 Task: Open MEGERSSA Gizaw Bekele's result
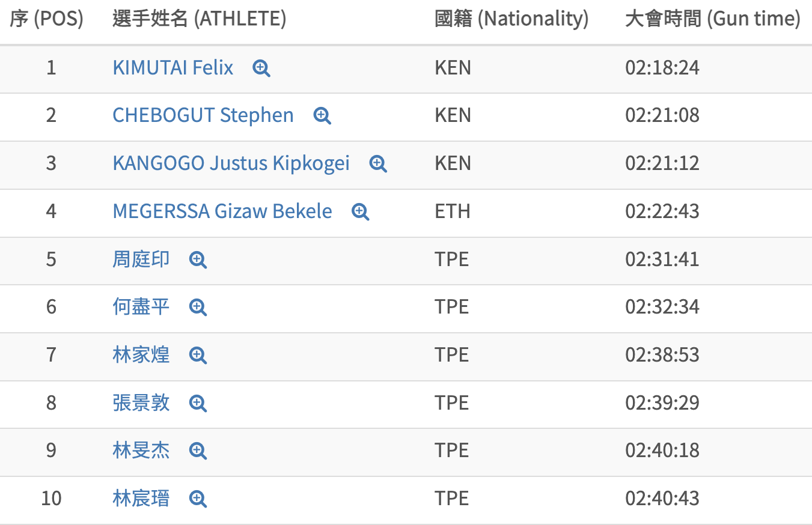(222, 211)
